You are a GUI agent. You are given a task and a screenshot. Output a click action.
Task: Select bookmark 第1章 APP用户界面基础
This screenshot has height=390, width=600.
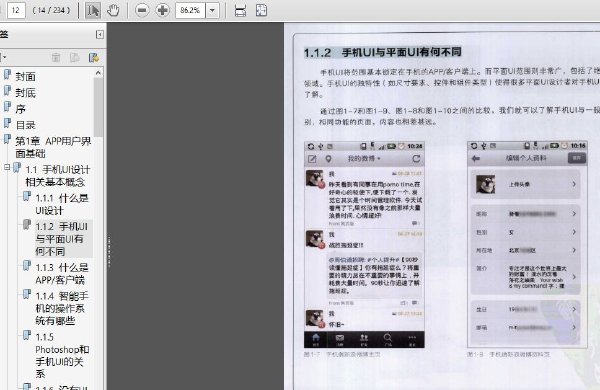click(x=53, y=147)
